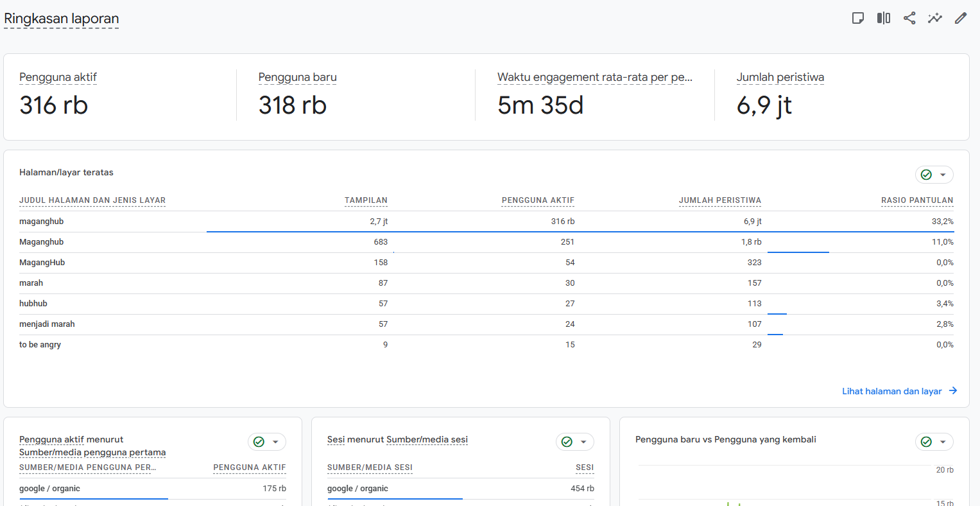Click the lowercase maganghub row title
980x506 pixels.
coord(42,222)
